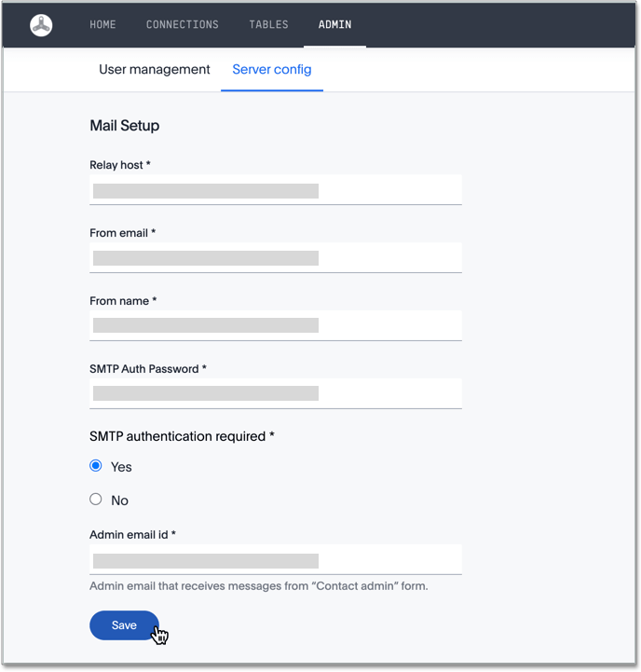Image resolution: width=641 pixels, height=672 pixels.
Task: Click the app logo icon
Action: pos(41,25)
